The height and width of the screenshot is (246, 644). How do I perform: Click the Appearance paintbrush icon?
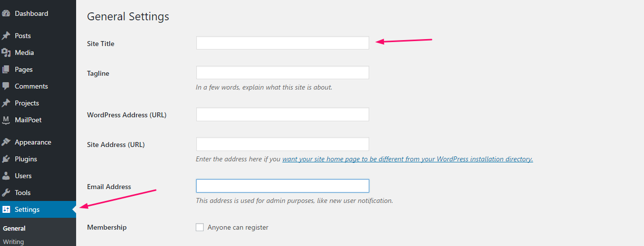pos(6,142)
